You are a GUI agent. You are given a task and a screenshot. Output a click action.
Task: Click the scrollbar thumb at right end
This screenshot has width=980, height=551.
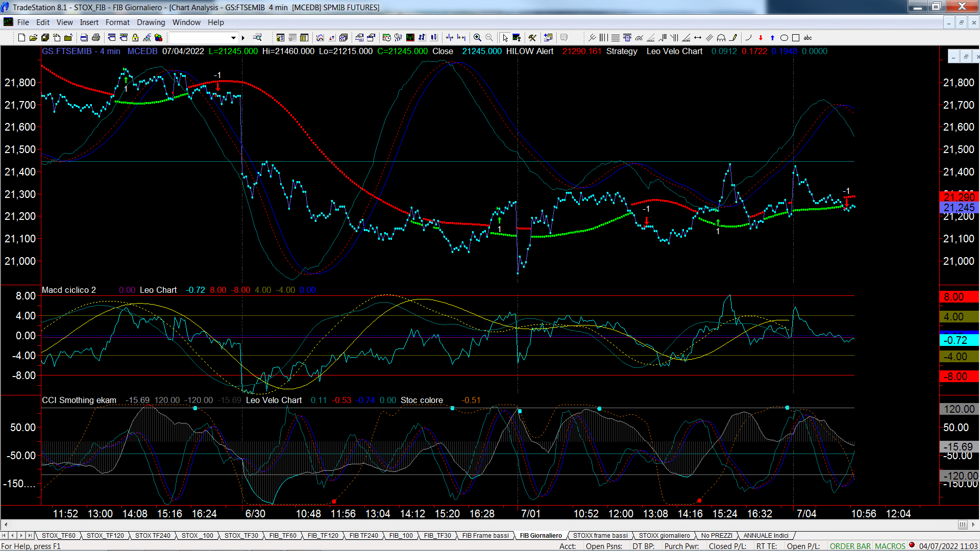(963, 524)
